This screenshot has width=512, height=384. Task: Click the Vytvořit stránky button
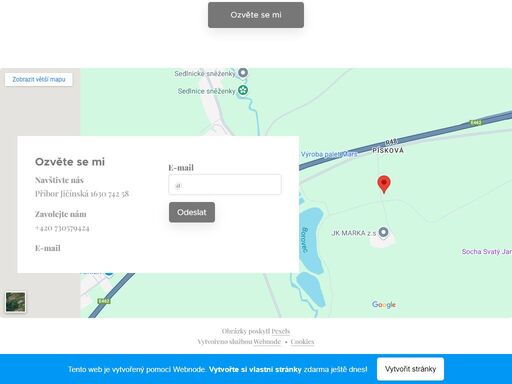410,369
